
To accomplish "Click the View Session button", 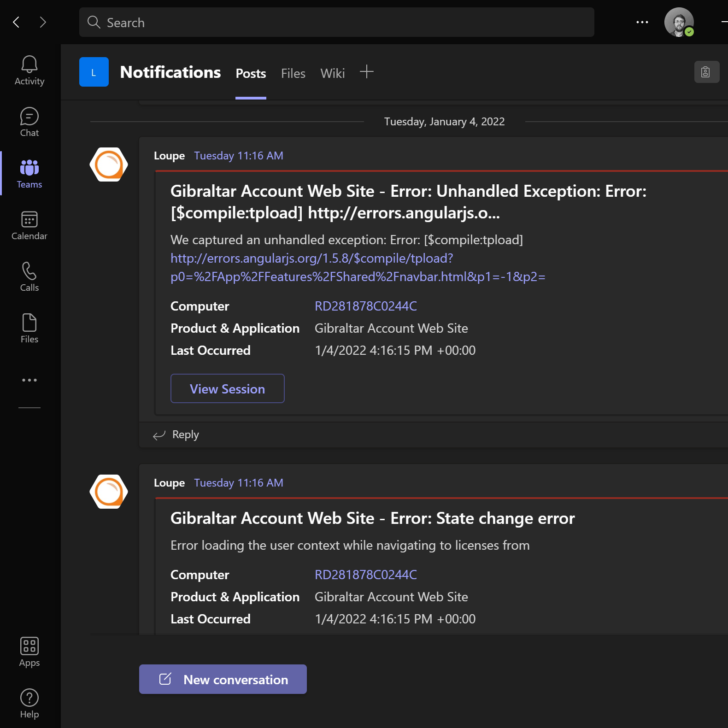I will coord(228,388).
